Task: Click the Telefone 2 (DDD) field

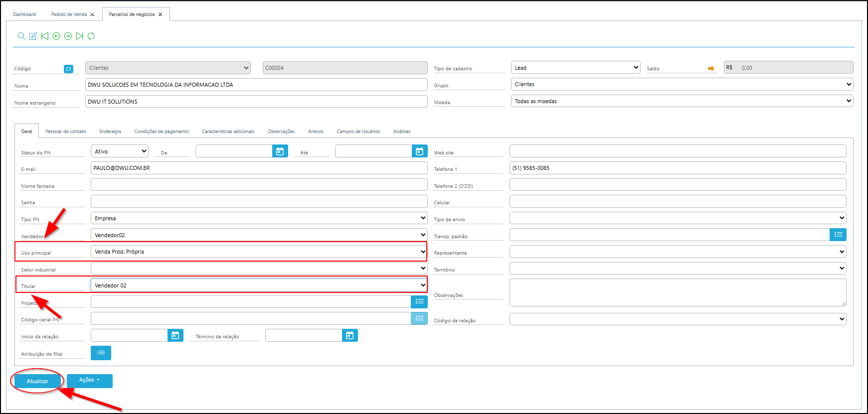Action: (678, 185)
